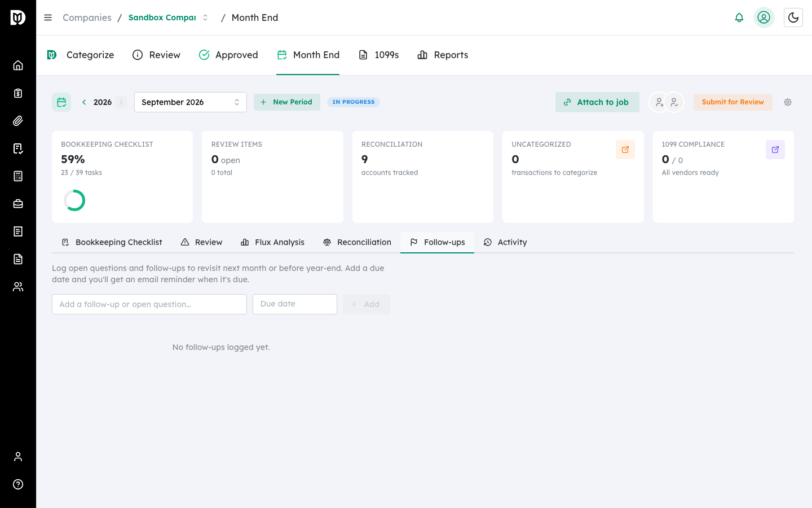Focus the follow-up question input field
The width and height of the screenshot is (812, 508).
tap(149, 304)
